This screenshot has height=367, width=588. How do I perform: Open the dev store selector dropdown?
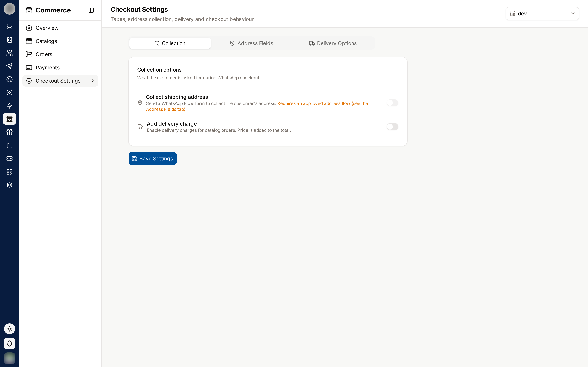542,14
